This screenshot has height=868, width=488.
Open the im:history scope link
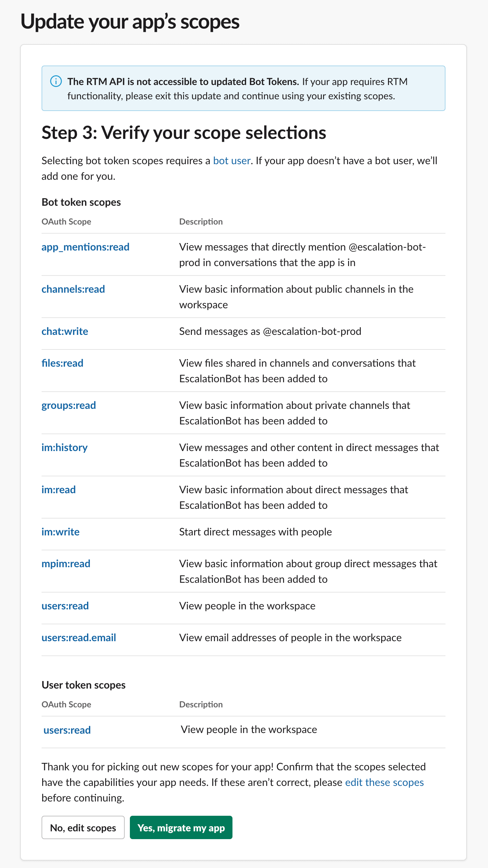tap(64, 447)
